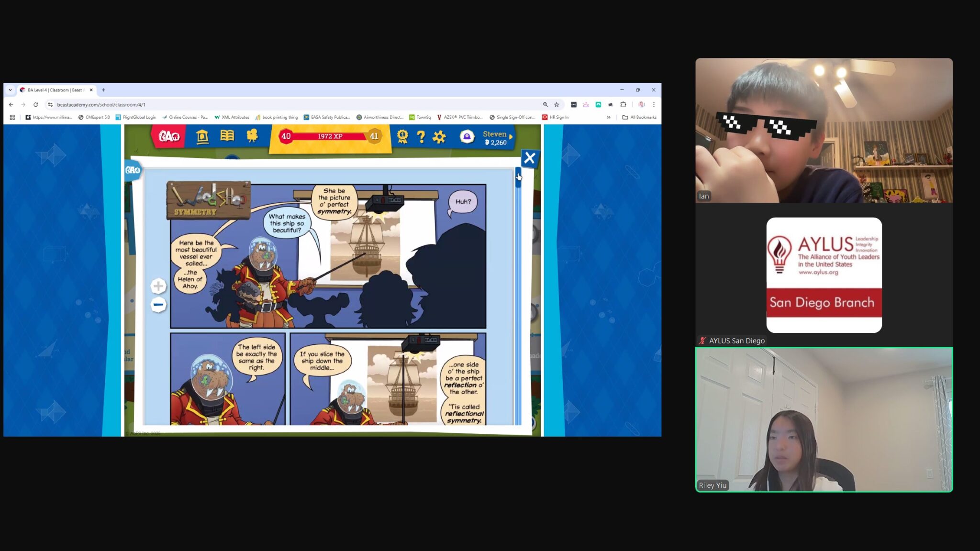
Task: Expand Steven's profile menu arrow
Action: pos(511,137)
